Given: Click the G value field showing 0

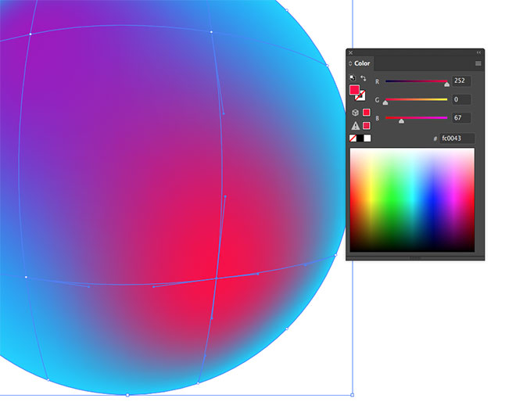Looking at the screenshot, I should 461,99.
